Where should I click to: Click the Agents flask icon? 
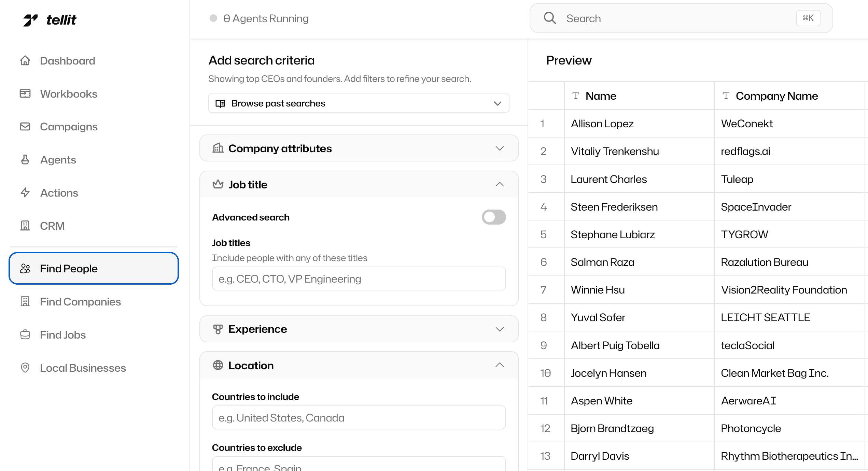(25, 160)
